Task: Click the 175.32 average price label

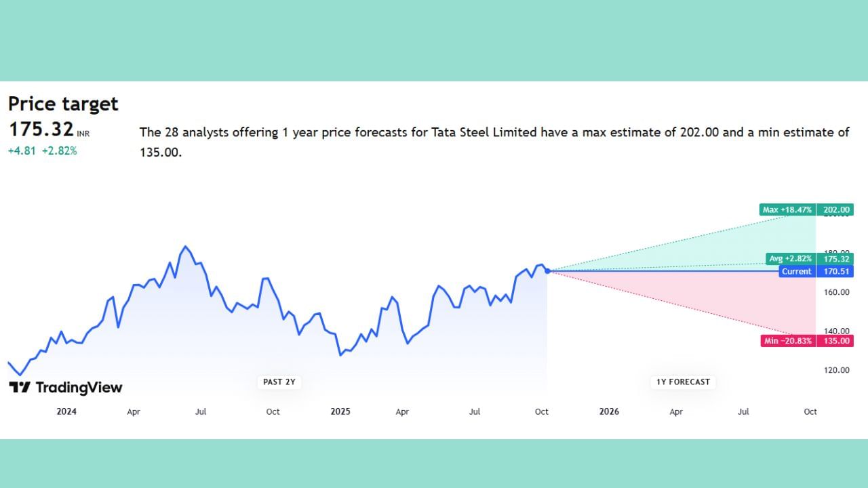Action: click(835, 259)
